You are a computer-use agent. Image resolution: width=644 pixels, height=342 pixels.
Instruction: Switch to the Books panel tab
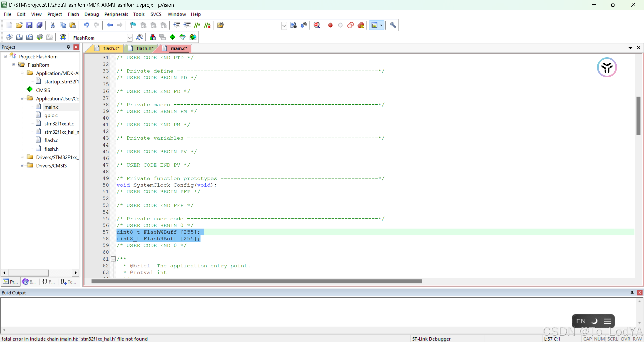pos(29,282)
